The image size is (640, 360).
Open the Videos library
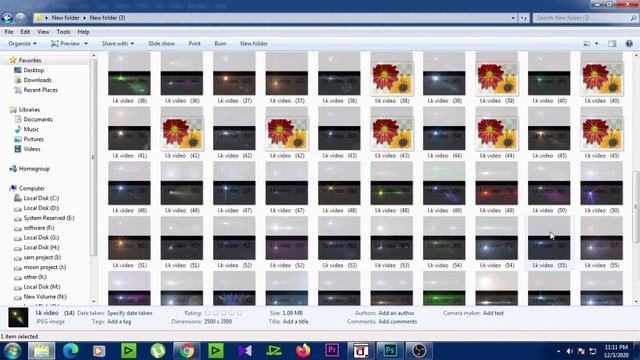point(32,149)
